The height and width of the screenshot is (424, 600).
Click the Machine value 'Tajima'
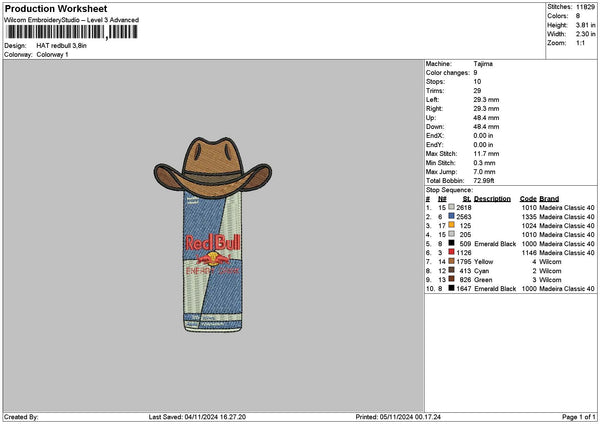483,64
